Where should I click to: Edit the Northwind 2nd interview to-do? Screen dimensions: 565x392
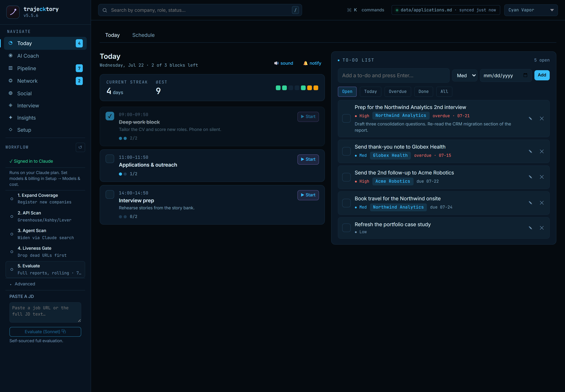(x=530, y=119)
